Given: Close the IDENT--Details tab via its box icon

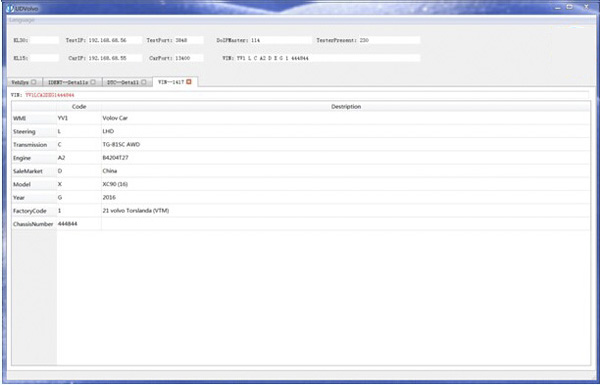Looking at the screenshot, I should [x=93, y=82].
